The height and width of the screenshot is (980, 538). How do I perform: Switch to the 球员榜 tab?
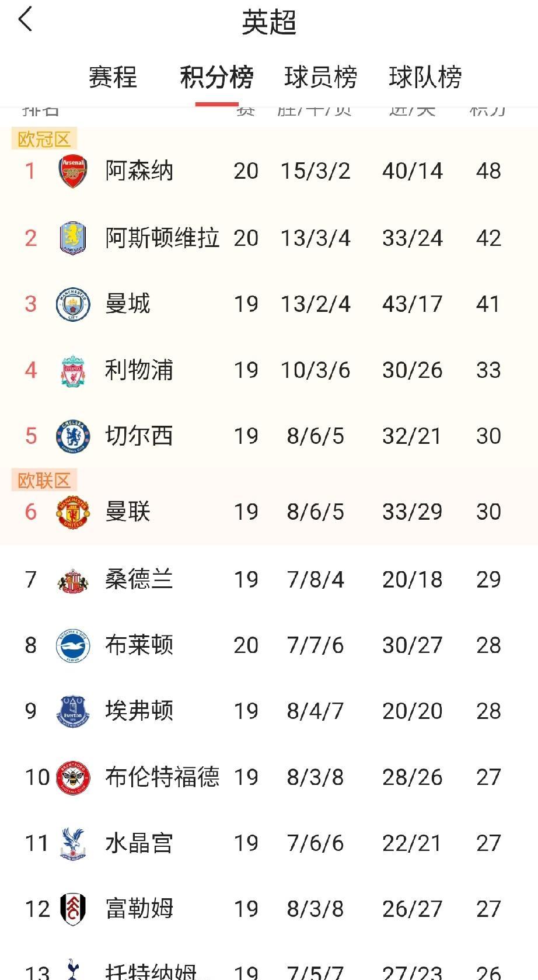(x=320, y=78)
